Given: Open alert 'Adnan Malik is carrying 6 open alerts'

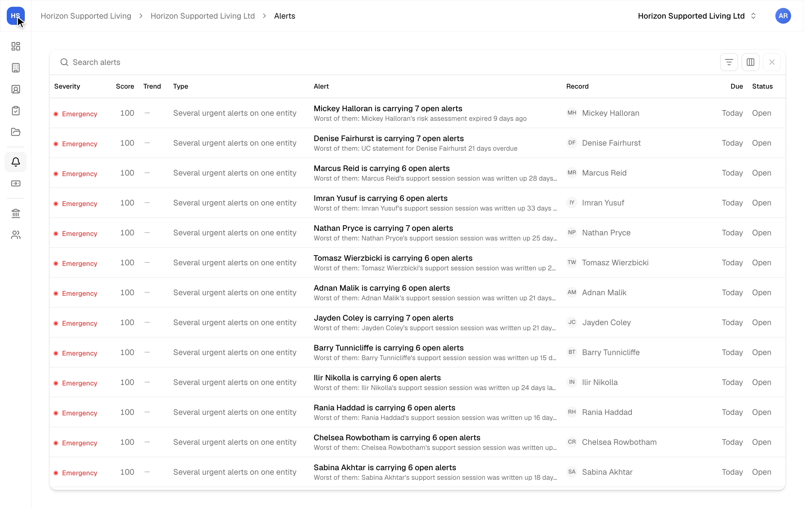Looking at the screenshot, I should pos(381,288).
